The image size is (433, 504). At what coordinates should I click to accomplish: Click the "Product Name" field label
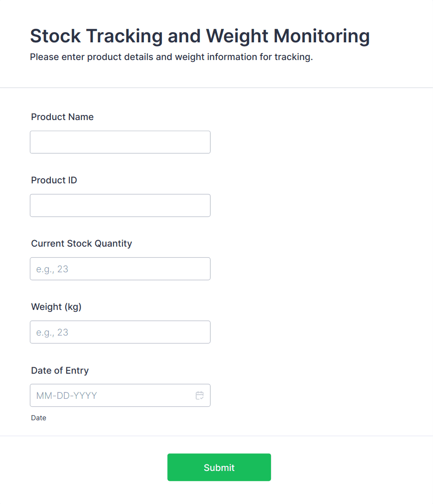pyautogui.click(x=62, y=117)
